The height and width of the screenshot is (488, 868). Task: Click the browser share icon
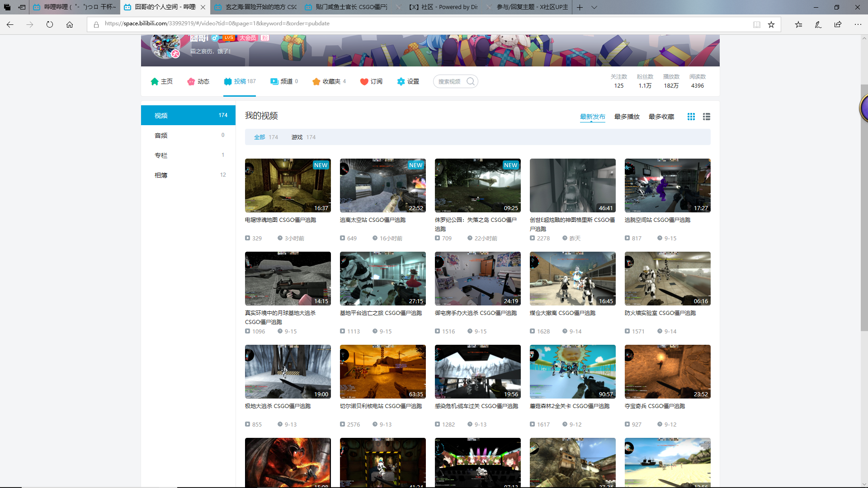click(838, 24)
